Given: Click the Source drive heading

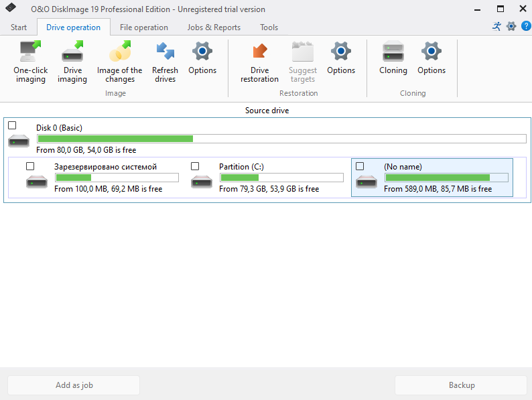Looking at the screenshot, I should pos(267,111).
